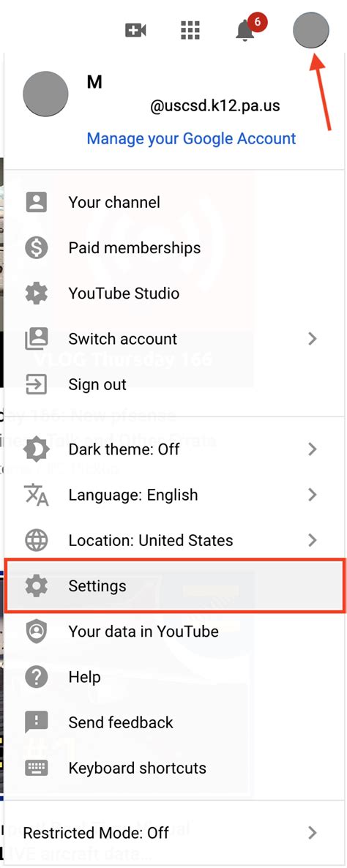Click the create video camera icon
The height and width of the screenshot is (868, 347).
pos(135,30)
